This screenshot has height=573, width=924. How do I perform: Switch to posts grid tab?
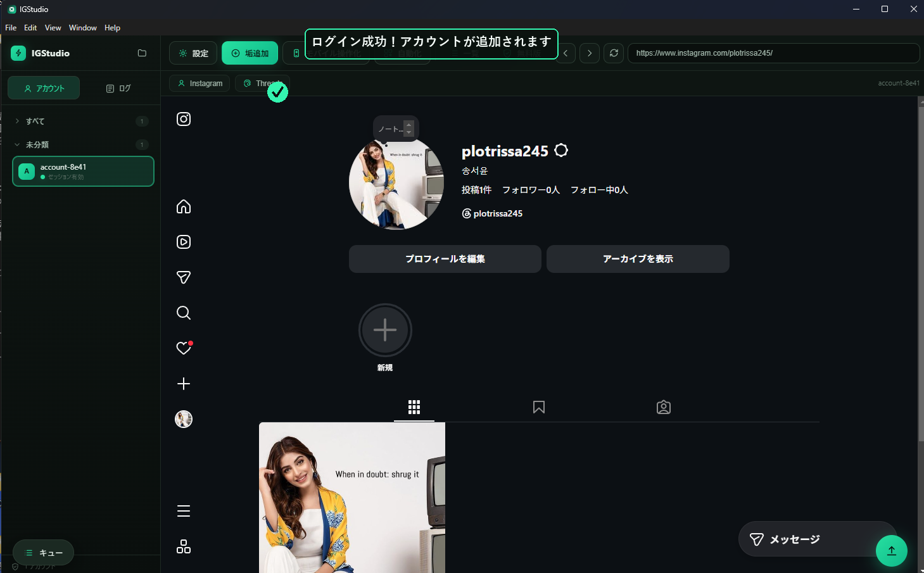pos(414,407)
